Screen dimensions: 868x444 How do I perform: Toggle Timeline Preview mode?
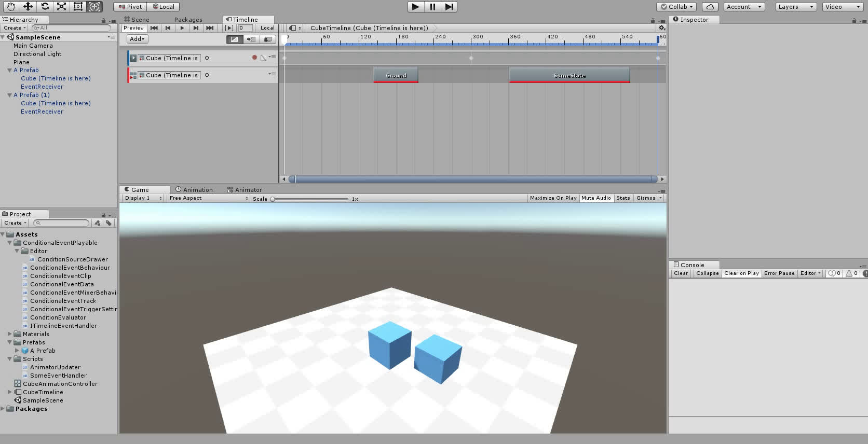click(x=133, y=28)
